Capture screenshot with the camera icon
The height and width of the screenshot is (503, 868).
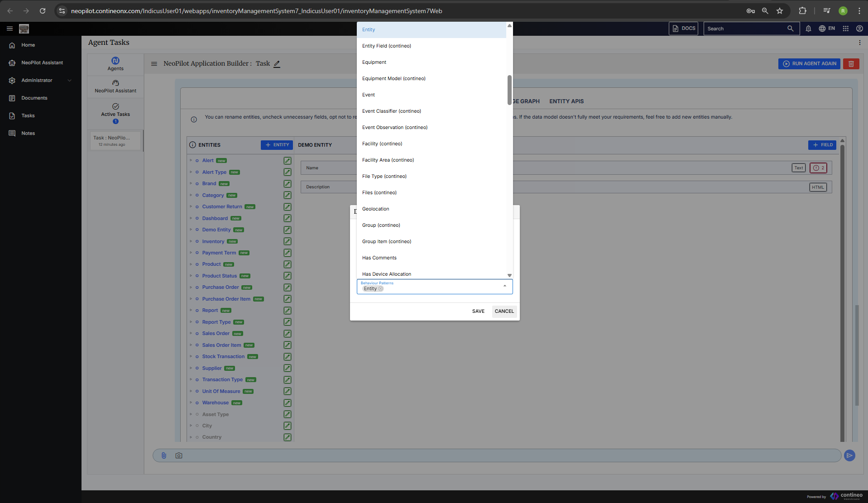[x=179, y=455]
